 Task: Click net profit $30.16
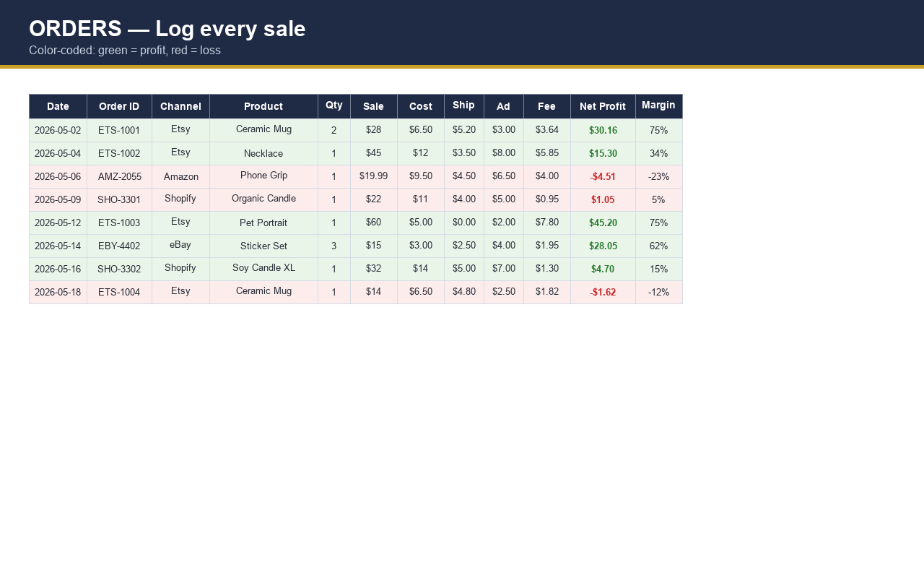click(603, 131)
